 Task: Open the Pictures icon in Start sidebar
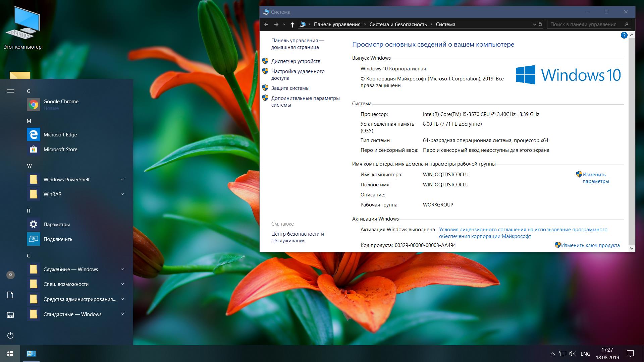(x=10, y=315)
